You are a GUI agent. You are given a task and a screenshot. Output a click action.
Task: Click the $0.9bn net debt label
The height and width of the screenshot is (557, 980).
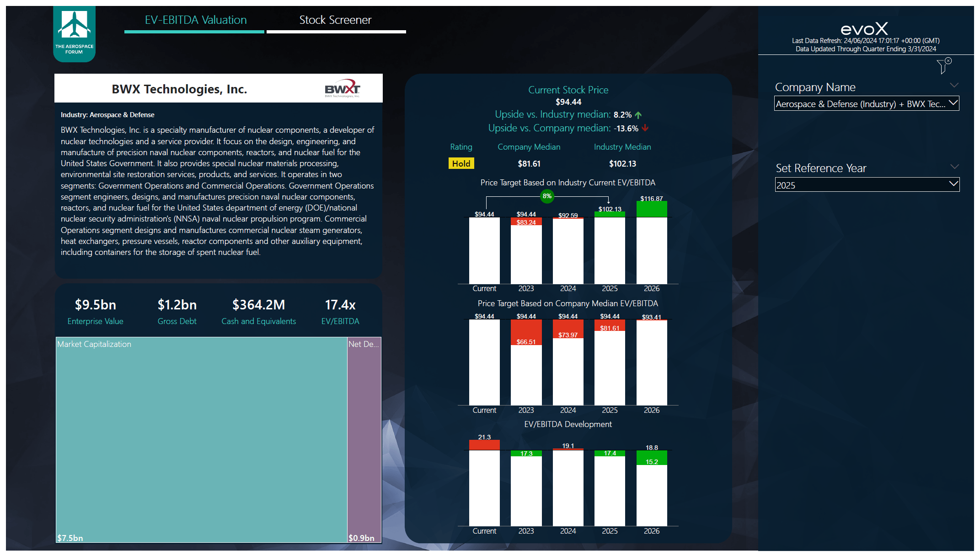coord(361,538)
